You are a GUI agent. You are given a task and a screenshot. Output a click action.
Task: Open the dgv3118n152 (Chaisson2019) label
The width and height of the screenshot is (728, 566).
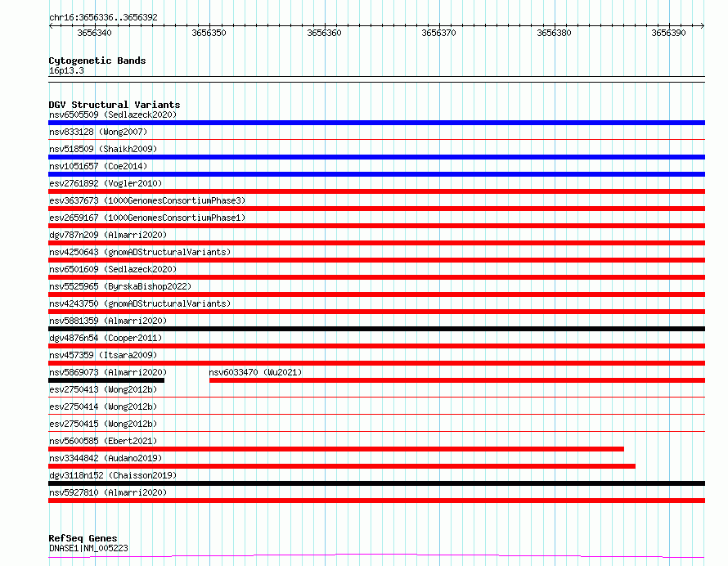pyautogui.click(x=113, y=475)
